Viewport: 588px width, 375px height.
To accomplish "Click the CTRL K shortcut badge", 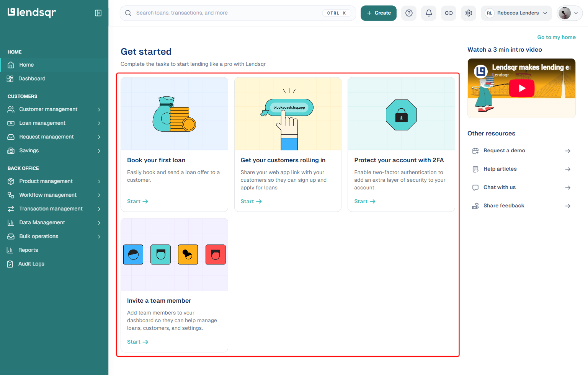I will tap(336, 13).
